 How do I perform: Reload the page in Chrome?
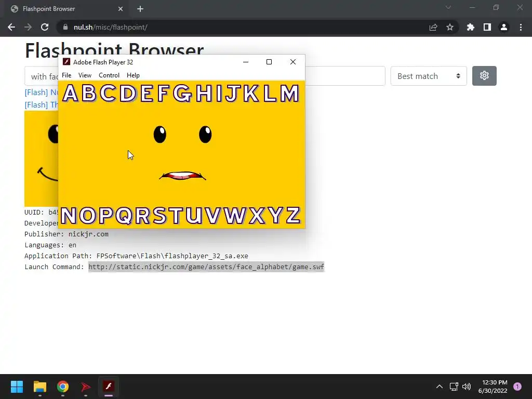tap(45, 27)
